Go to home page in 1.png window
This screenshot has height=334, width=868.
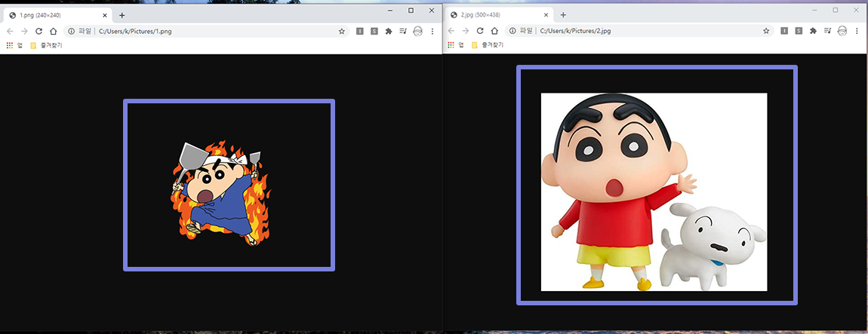53,32
